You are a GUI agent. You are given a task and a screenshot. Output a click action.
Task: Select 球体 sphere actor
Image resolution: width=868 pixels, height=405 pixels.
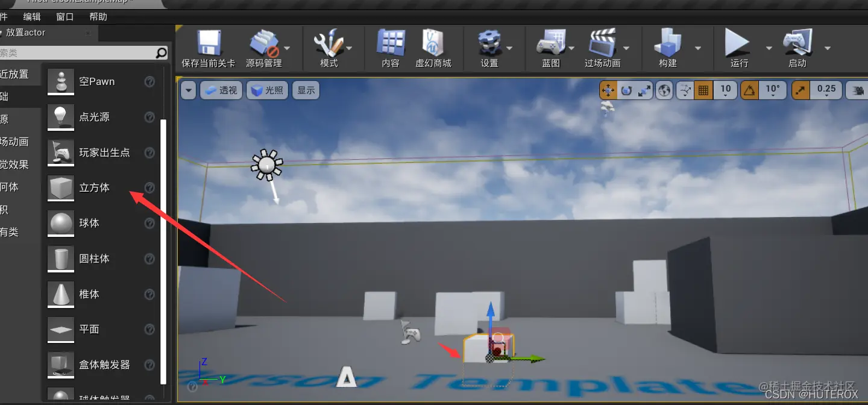[101, 223]
